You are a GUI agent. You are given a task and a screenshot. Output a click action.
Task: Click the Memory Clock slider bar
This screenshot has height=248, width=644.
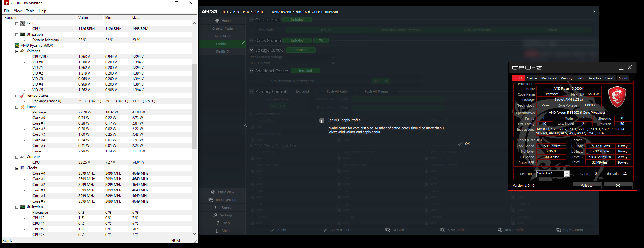coord(398,99)
